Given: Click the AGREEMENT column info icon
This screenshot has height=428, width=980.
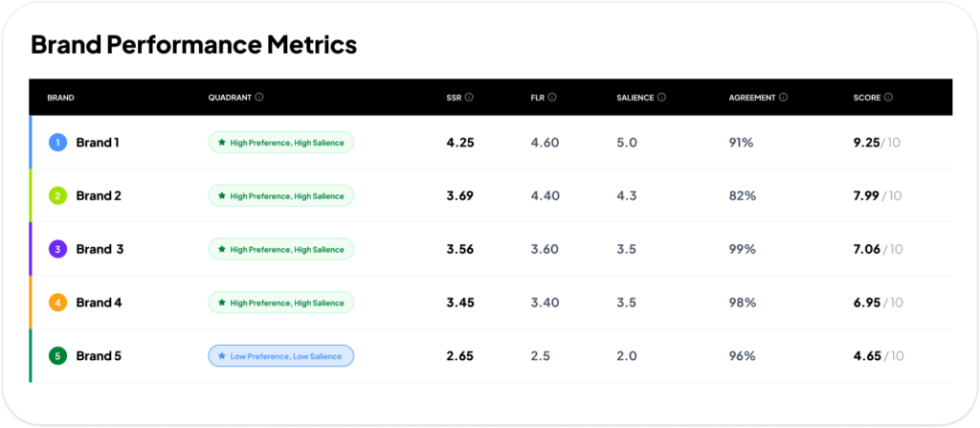Looking at the screenshot, I should click(x=783, y=98).
